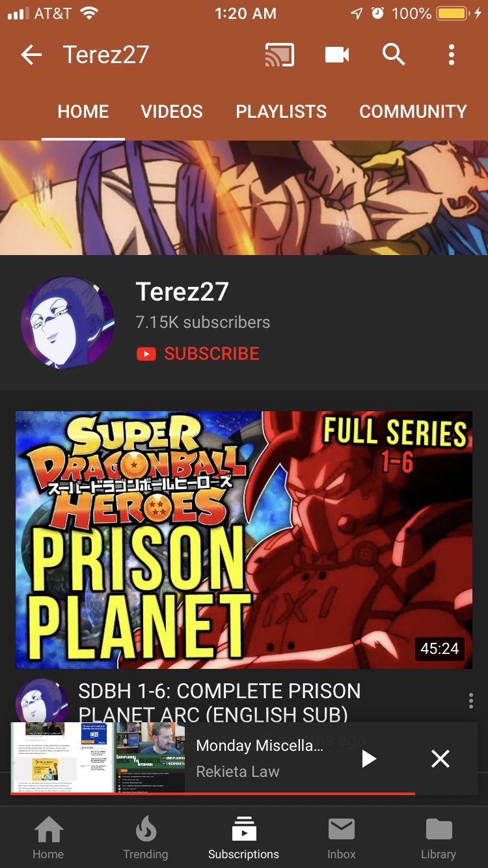
Task: Dismiss the Rekieta Law miniplayer
Action: click(441, 759)
